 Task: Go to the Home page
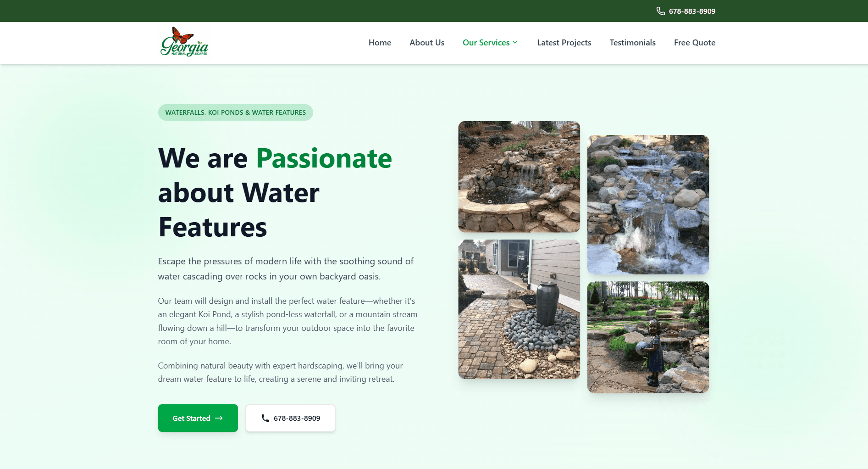(x=380, y=43)
